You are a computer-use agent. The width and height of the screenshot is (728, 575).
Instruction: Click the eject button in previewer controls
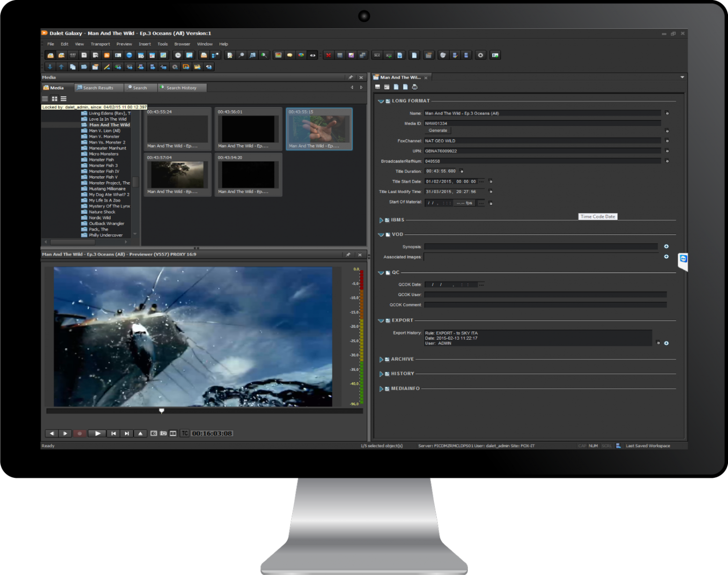click(140, 434)
